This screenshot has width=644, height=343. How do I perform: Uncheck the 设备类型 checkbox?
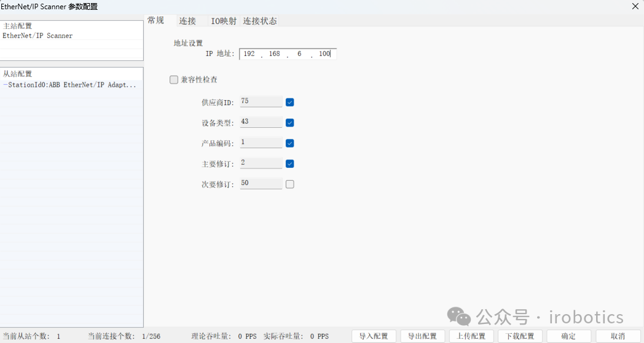point(290,122)
